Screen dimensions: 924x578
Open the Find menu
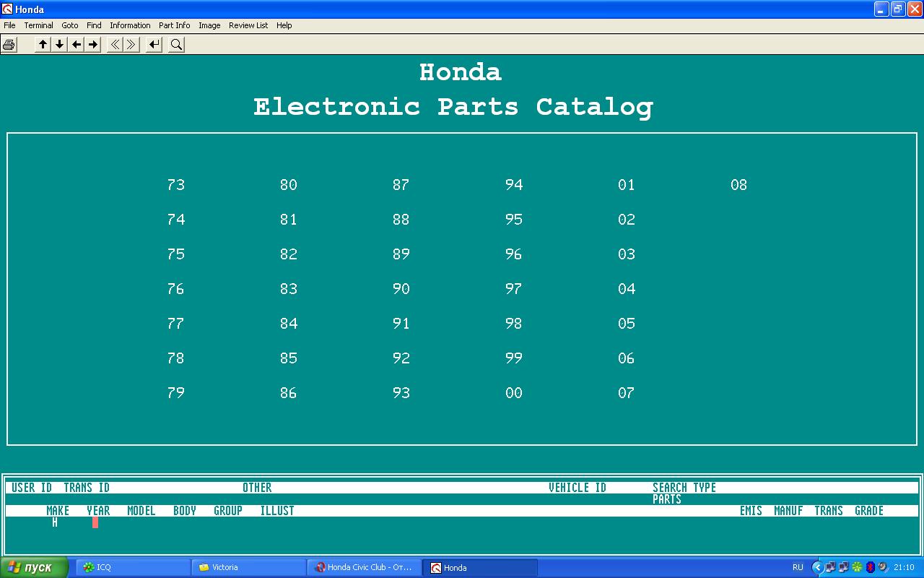[94, 25]
